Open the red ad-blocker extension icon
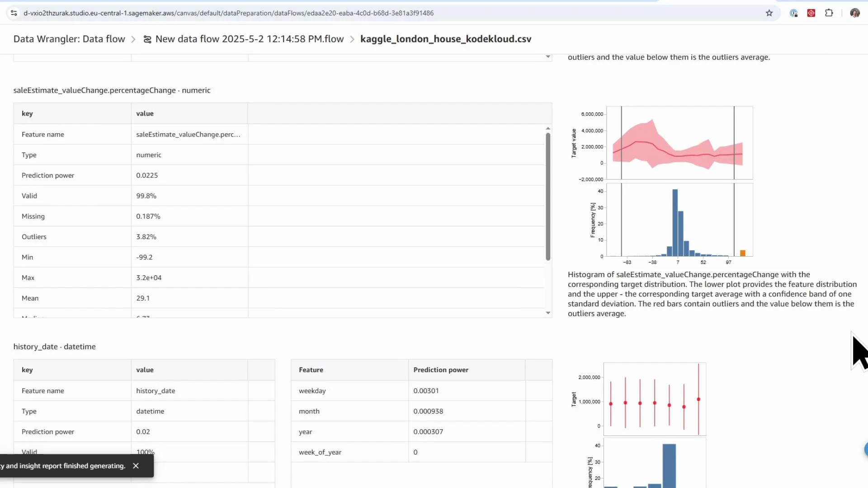The image size is (868, 488). click(811, 13)
